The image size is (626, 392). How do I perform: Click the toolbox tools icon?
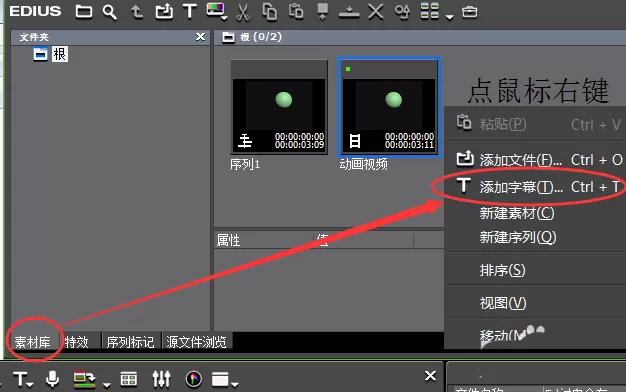click(470, 12)
